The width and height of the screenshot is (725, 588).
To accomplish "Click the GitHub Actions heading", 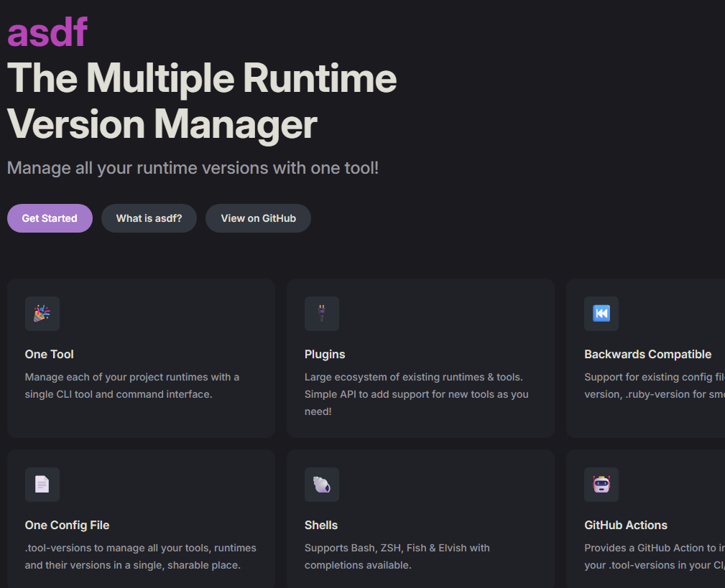I will click(x=626, y=525).
